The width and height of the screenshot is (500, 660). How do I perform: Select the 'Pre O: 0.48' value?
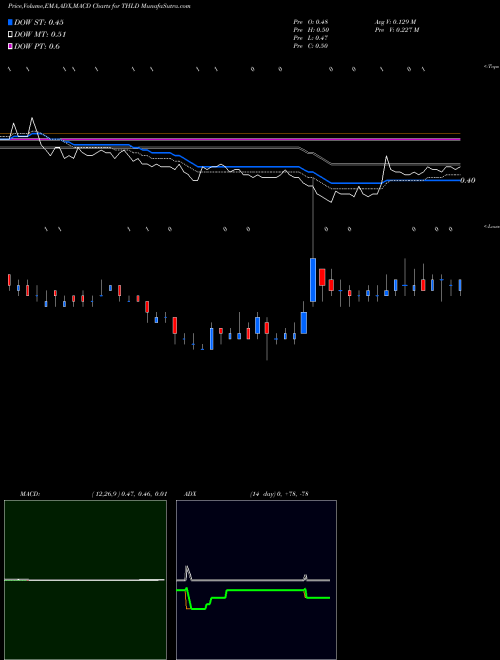coord(311,22)
